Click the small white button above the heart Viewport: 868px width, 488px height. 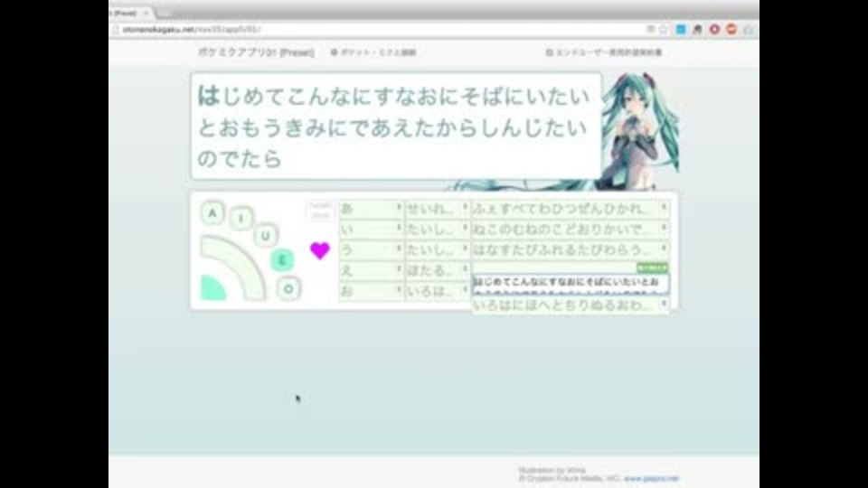pyautogui.click(x=320, y=211)
